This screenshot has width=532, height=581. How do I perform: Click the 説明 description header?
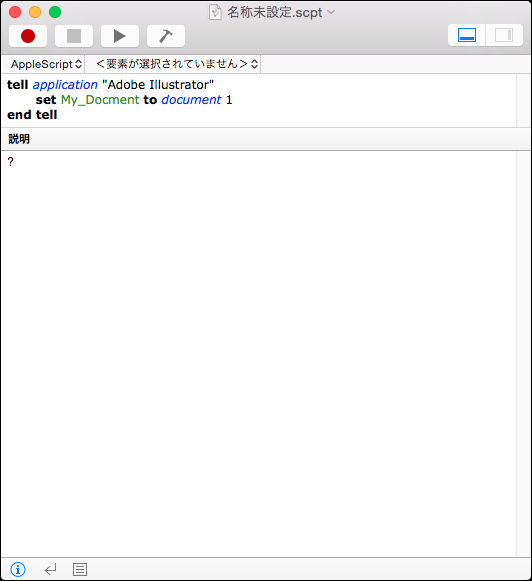pyautogui.click(x=19, y=139)
